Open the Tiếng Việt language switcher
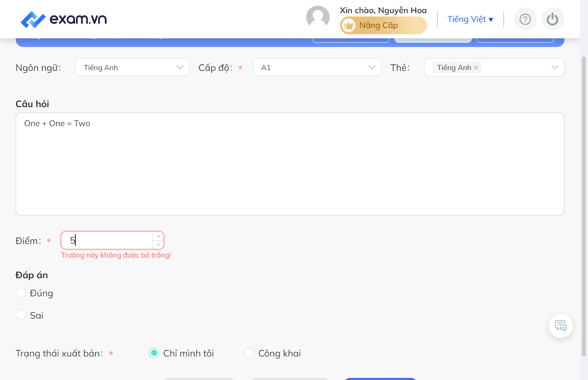This screenshot has width=588, height=380. pyautogui.click(x=470, y=19)
